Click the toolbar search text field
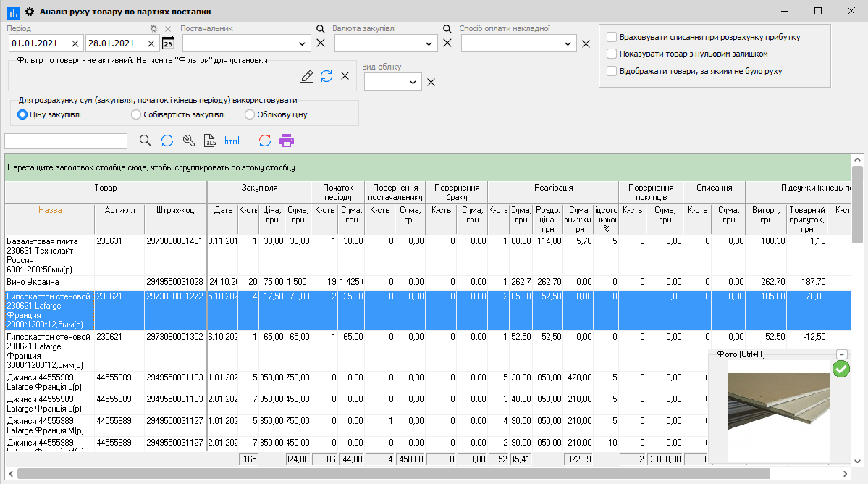Viewport: 868px width, 484px height. pyautogui.click(x=66, y=141)
